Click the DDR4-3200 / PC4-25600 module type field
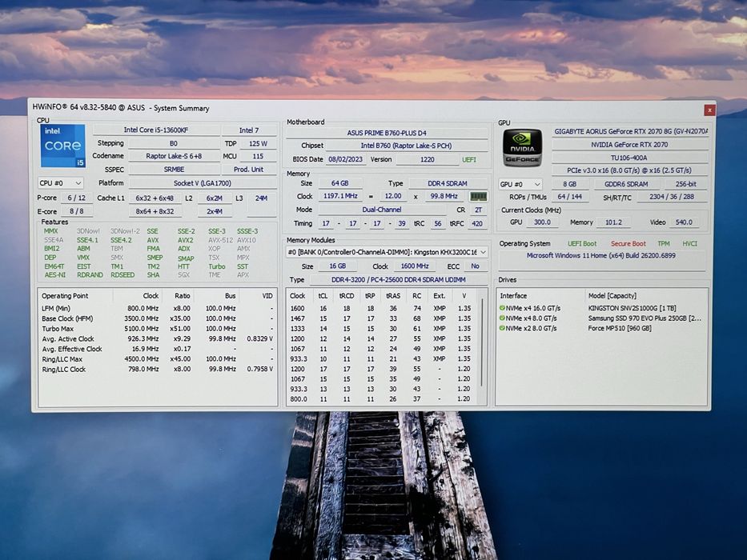This screenshot has width=747, height=560. coord(399,280)
